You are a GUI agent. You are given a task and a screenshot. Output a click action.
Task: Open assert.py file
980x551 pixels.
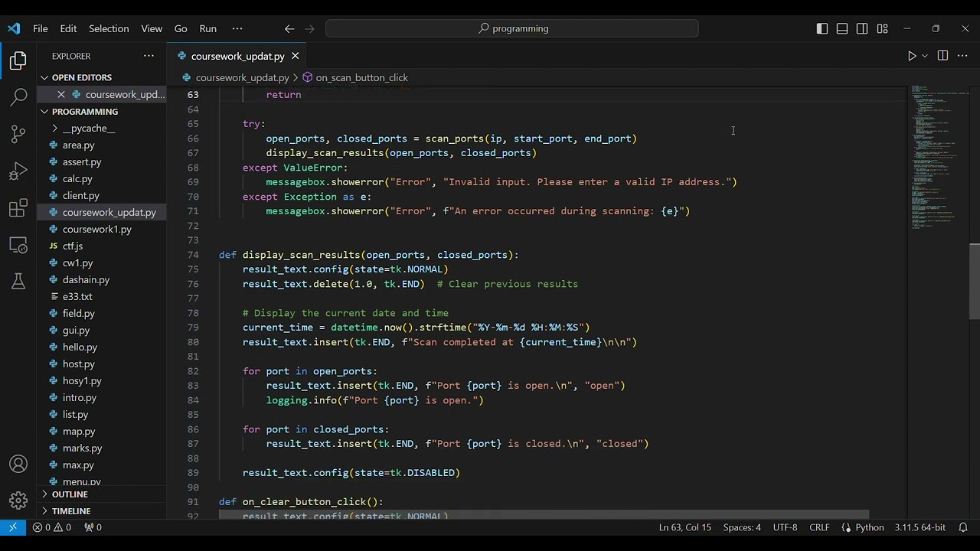click(102, 161)
